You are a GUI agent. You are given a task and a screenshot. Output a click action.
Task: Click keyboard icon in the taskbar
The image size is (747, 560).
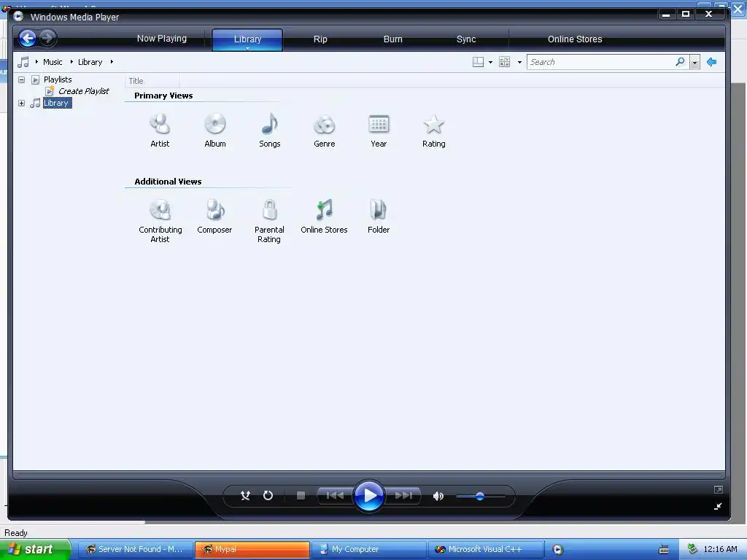coord(663,550)
